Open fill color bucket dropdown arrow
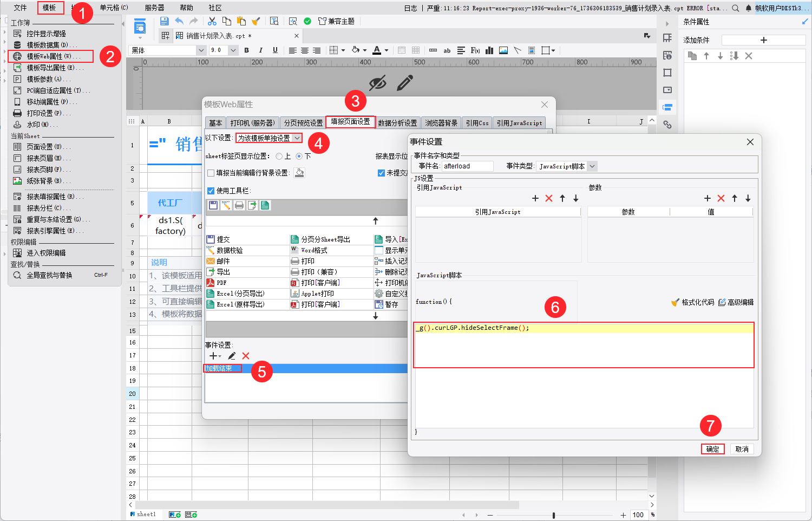The height and width of the screenshot is (521, 812). (x=365, y=50)
